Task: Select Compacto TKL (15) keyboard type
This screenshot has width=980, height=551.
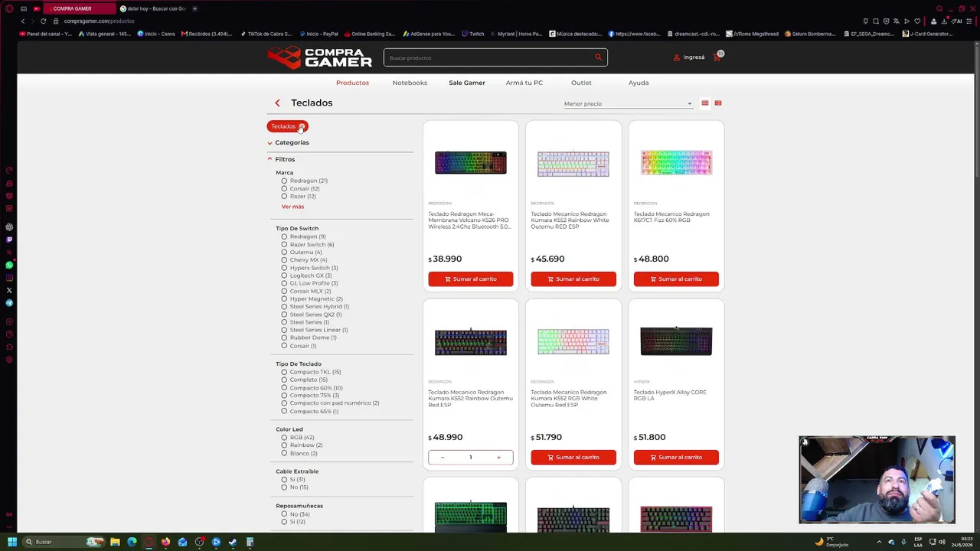Action: point(311,372)
